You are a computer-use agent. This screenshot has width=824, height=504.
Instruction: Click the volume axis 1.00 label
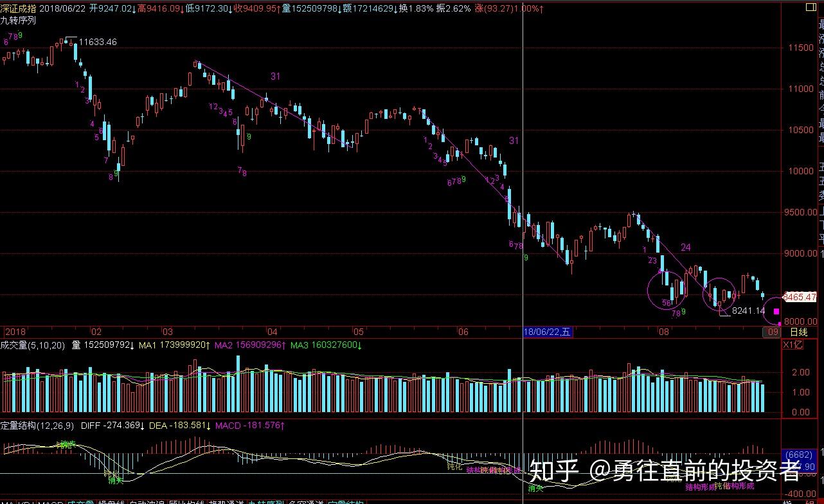pos(801,392)
